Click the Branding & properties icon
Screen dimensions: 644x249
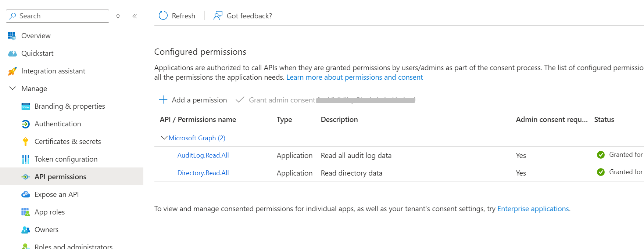pos(26,107)
